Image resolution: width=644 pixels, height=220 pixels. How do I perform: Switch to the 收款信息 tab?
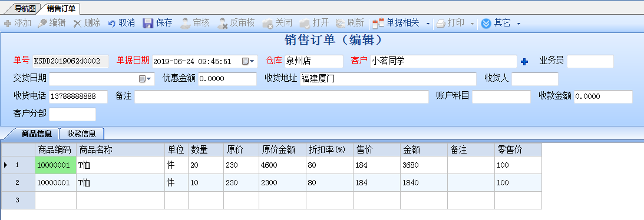tap(82, 134)
